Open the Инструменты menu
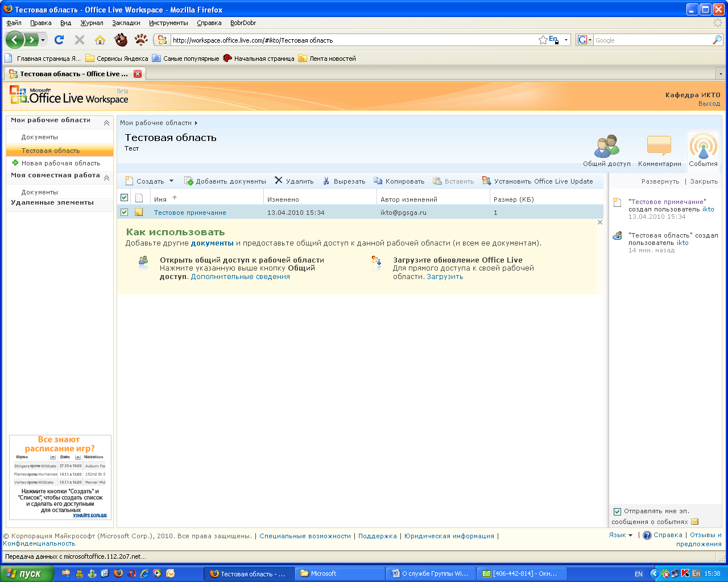Viewport: 728px width, 582px height. [x=168, y=23]
